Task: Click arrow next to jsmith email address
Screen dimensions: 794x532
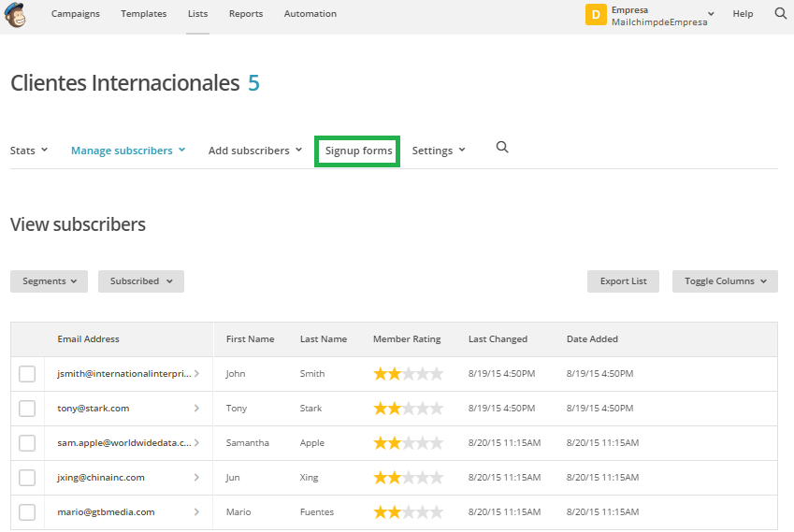Action: coord(196,374)
